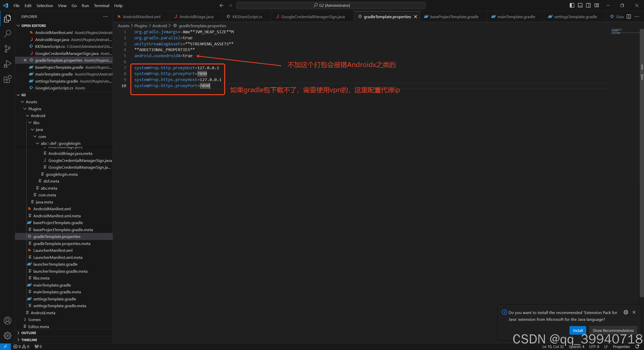The width and height of the screenshot is (644, 350).
Task: Expand the Scenes folder
Action: [x=34, y=320]
